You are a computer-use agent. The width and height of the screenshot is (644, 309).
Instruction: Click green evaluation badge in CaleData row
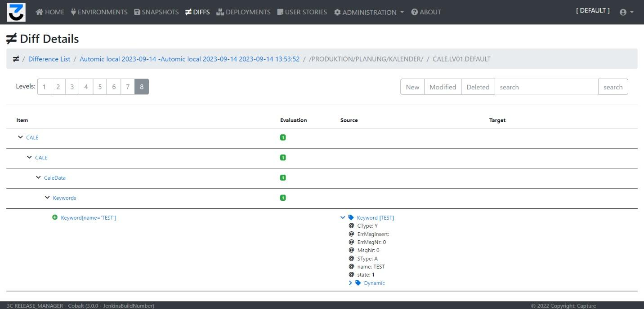283,177
